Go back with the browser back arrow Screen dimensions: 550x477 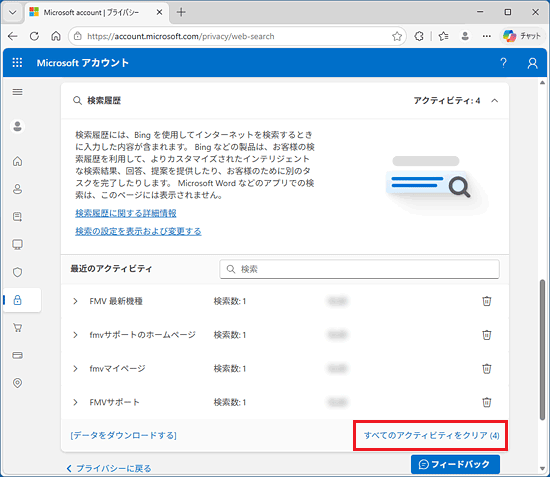click(x=13, y=36)
